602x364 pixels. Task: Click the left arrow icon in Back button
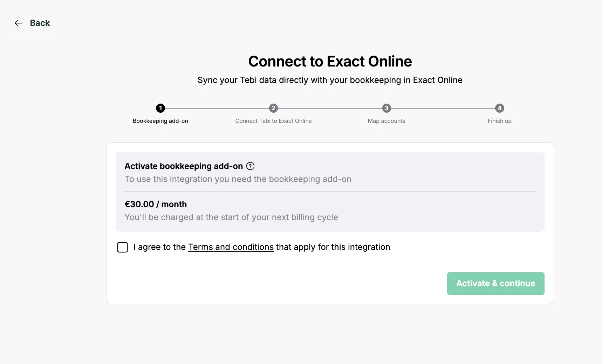click(19, 23)
